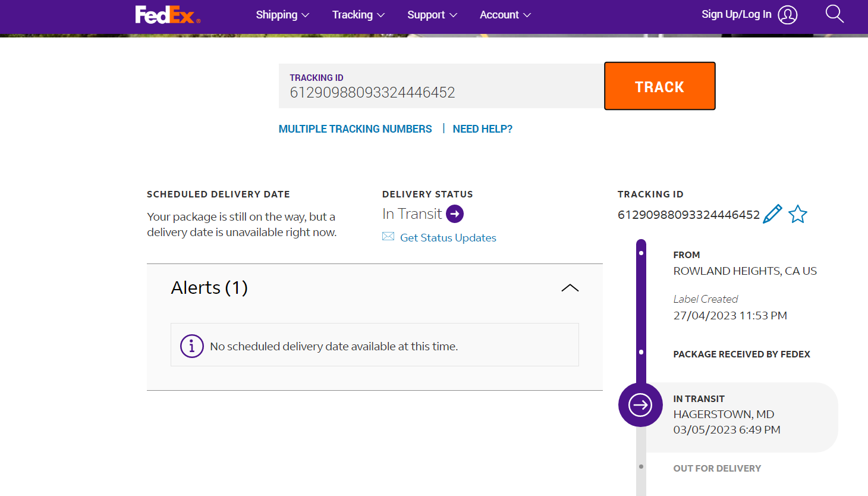Select the In Transit circle on timeline
Screen dimensions: 868x496
[640, 405]
